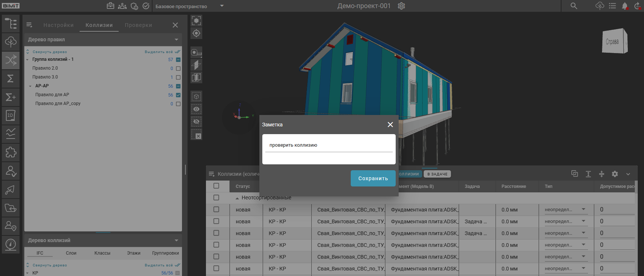
Task: Collapse the AP-AP tree group
Action: coord(30,86)
